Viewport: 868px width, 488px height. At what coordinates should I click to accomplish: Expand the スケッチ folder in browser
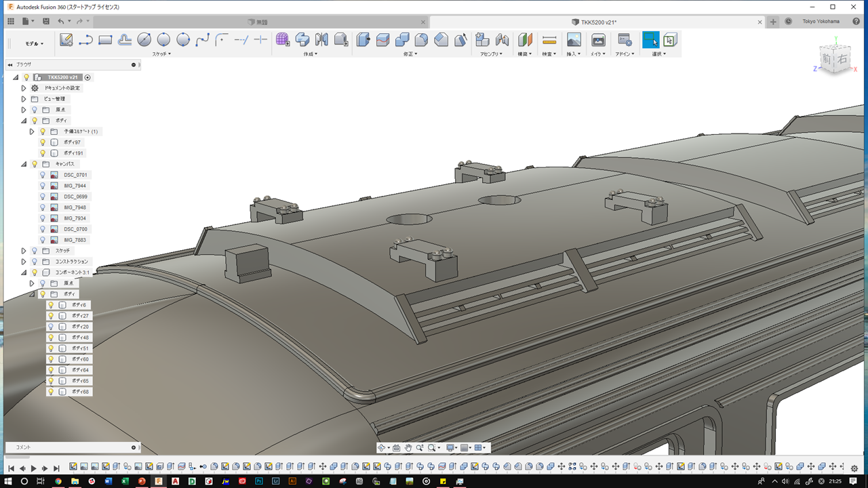click(x=24, y=251)
